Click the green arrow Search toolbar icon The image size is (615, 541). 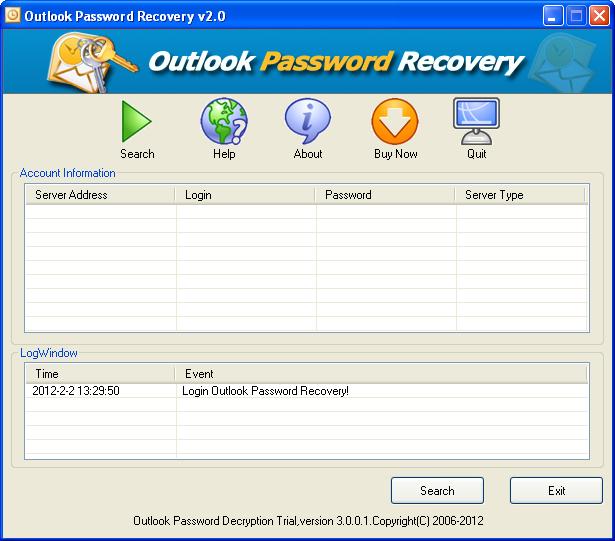tap(137, 122)
